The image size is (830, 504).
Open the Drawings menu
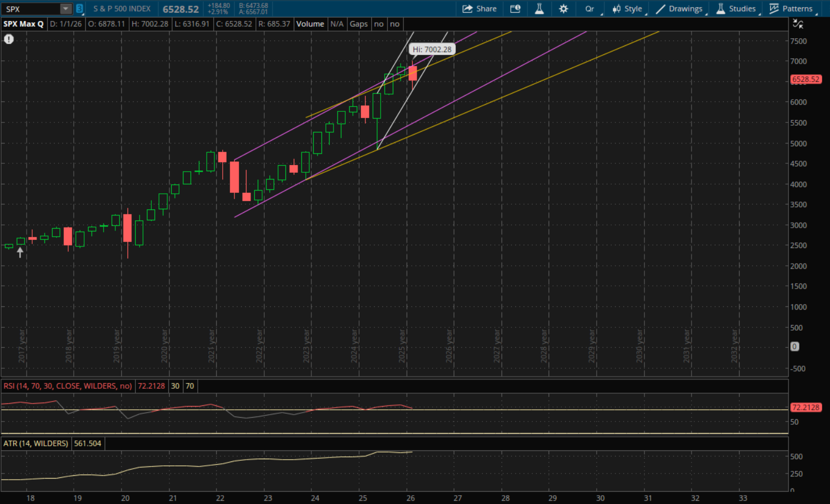[679, 9]
